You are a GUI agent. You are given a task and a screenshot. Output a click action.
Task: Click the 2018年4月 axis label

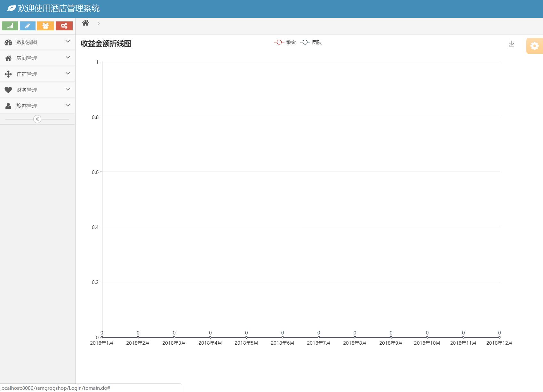[x=210, y=343]
